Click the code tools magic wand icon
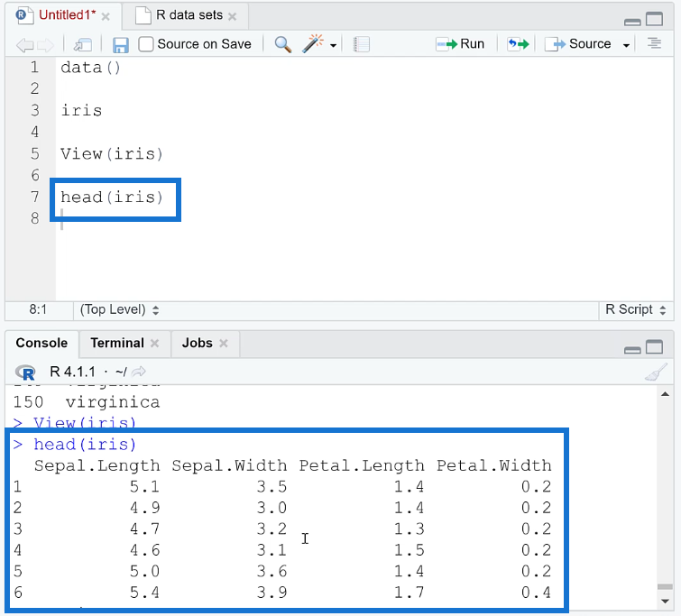The width and height of the screenshot is (681, 616). point(313,43)
